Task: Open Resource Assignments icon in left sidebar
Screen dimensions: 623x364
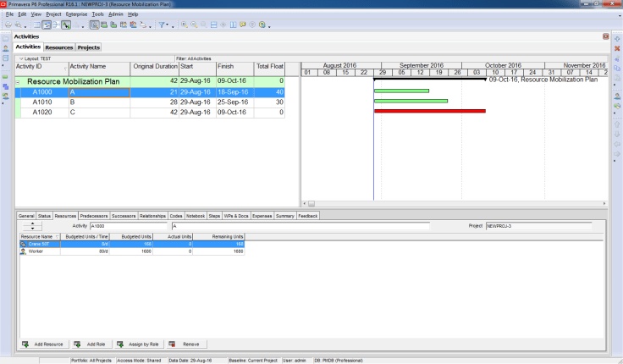Action: [x=6, y=97]
